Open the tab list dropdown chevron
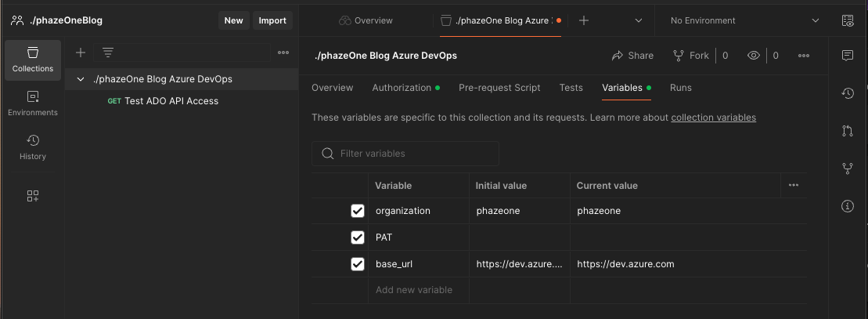The image size is (868, 319). pyautogui.click(x=638, y=20)
